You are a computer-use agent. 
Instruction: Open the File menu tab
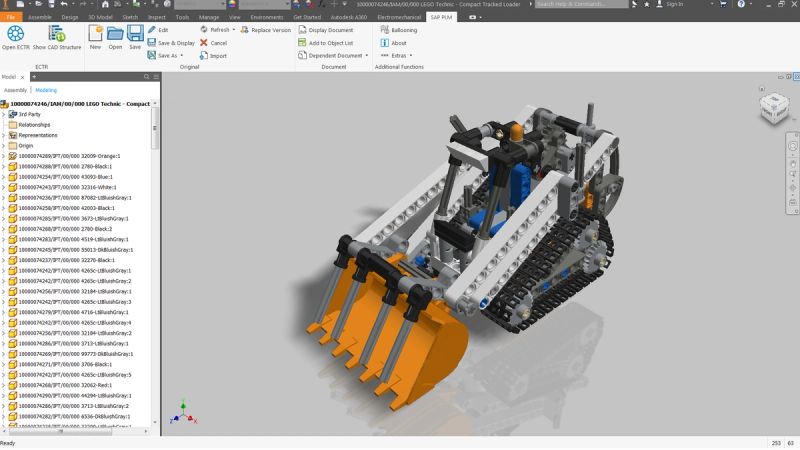[x=11, y=17]
